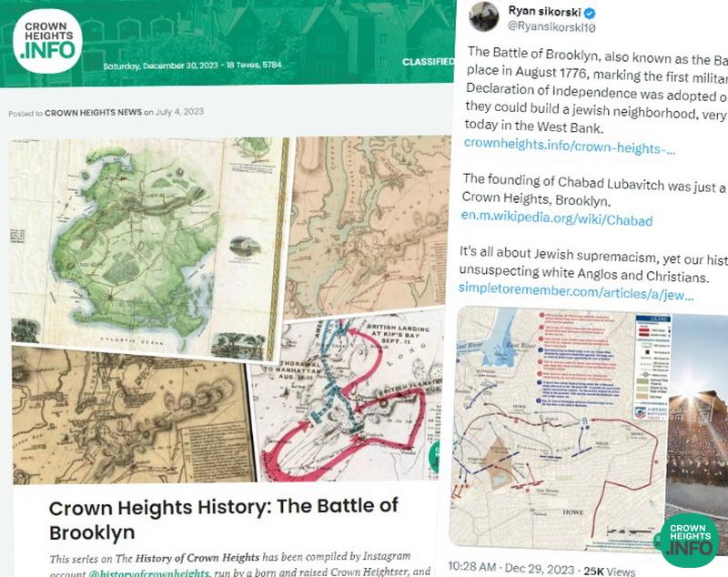The image size is (728, 577).
Task: Open the CLASSIFIED menu item
Action: coord(428,62)
